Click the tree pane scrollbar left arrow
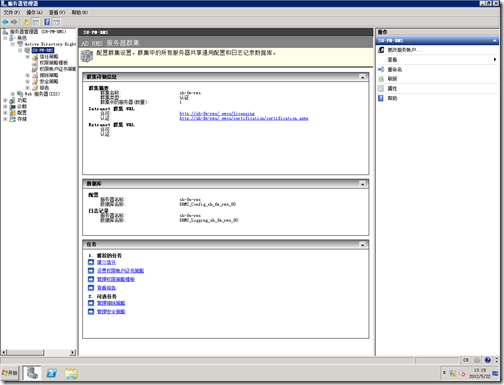The image size is (504, 385). pyautogui.click(x=4, y=352)
